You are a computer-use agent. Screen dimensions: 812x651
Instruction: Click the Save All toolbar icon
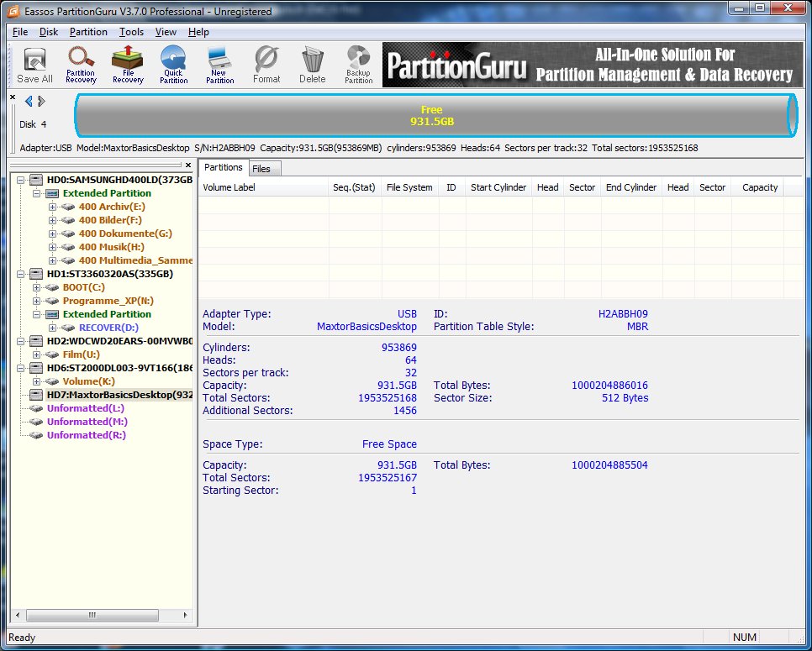pyautogui.click(x=34, y=66)
